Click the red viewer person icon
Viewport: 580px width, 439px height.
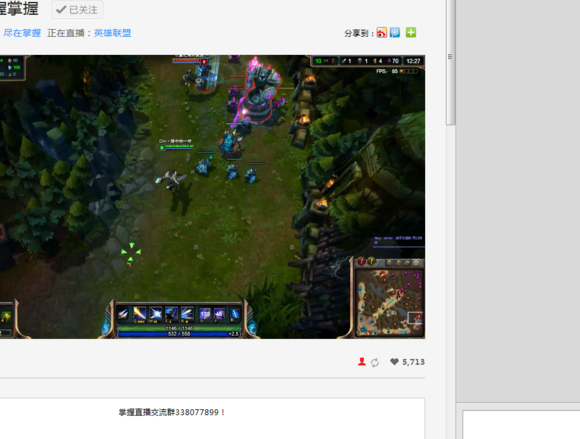(x=362, y=362)
